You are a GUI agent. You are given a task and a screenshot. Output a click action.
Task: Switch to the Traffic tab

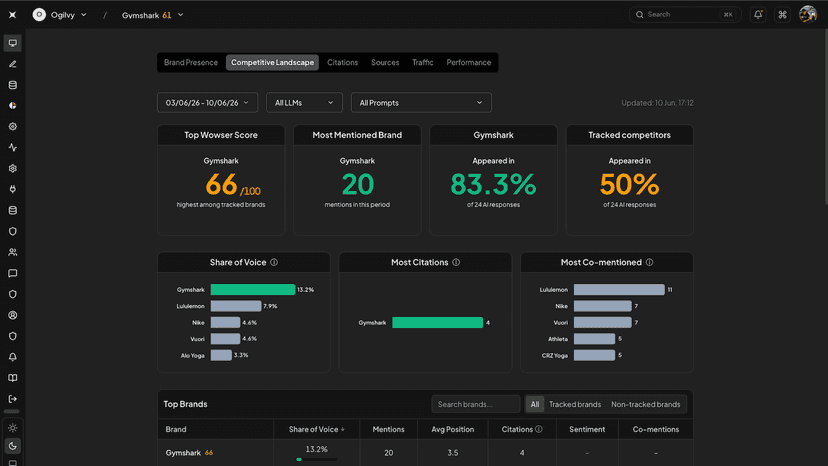point(422,62)
